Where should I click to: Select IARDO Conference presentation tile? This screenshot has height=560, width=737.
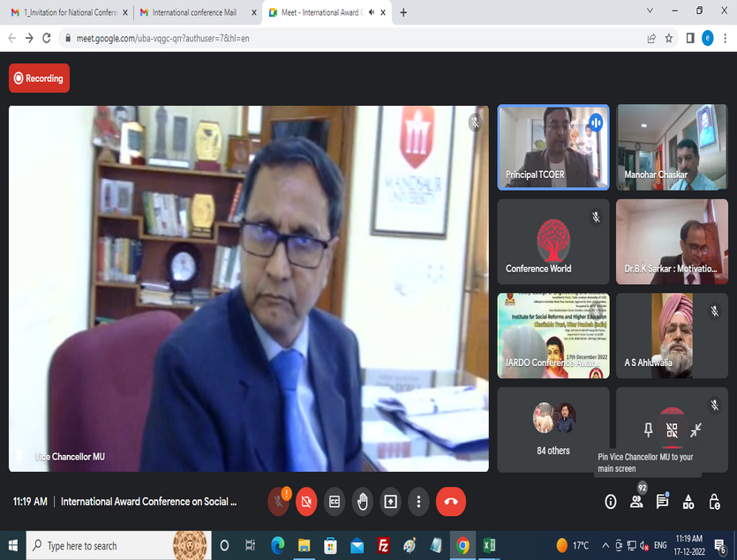click(x=553, y=335)
